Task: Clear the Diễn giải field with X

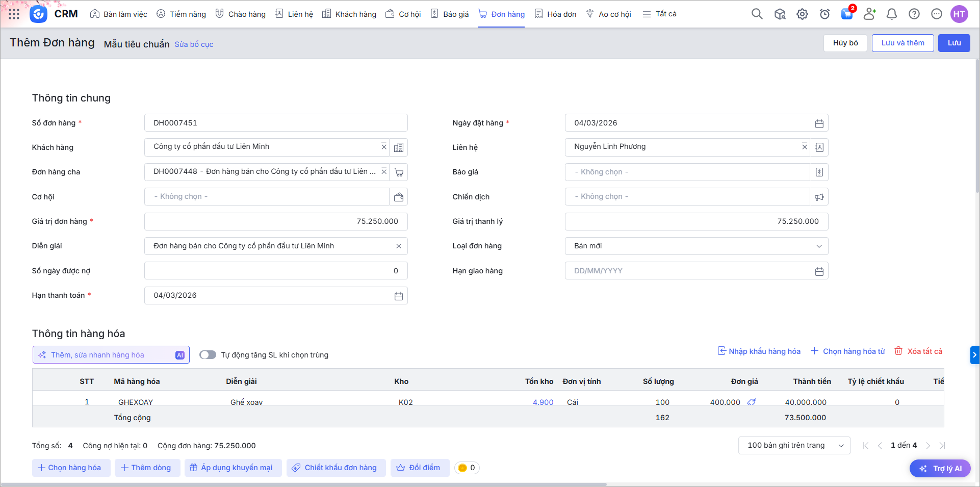Action: tap(399, 246)
